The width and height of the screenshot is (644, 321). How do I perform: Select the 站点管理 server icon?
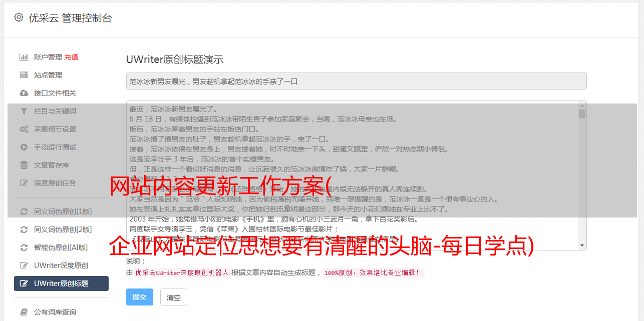pyautogui.click(x=24, y=75)
